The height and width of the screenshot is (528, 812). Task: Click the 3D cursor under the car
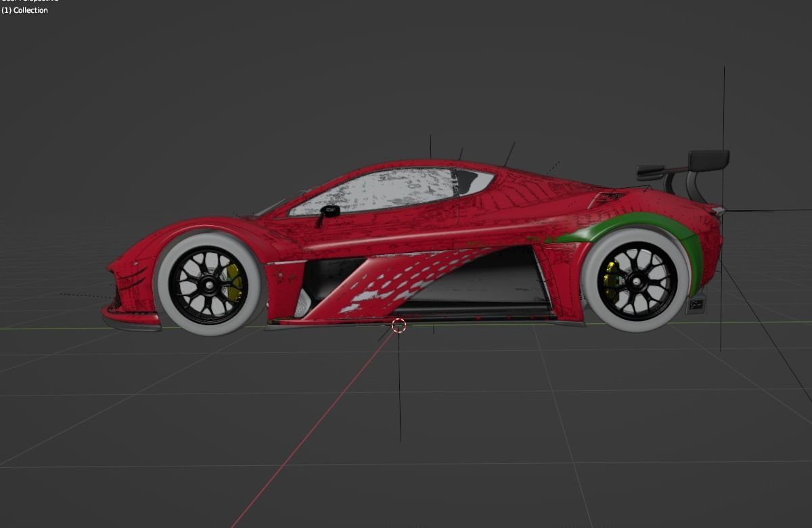click(399, 325)
